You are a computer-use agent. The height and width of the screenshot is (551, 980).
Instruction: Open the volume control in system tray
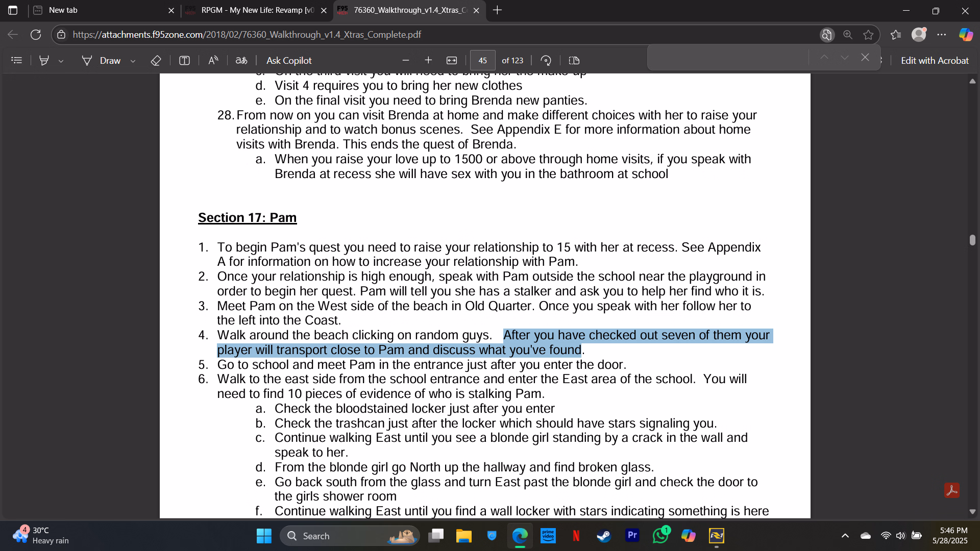click(x=901, y=536)
